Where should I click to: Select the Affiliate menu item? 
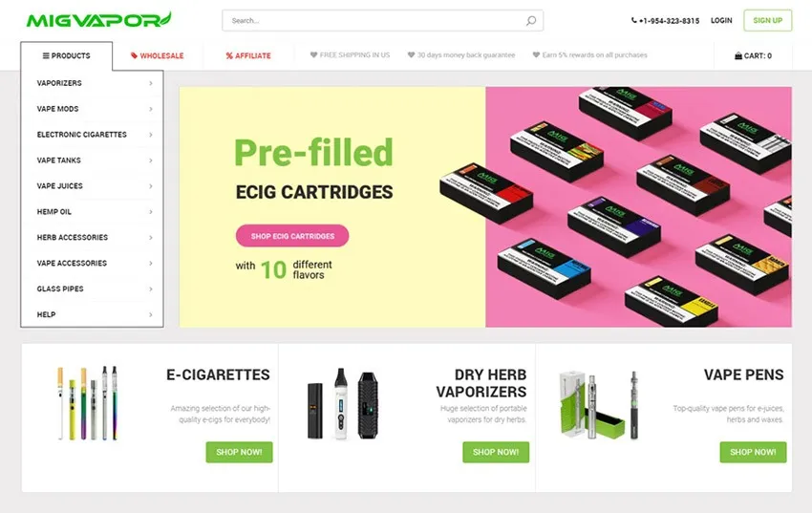[x=248, y=56]
